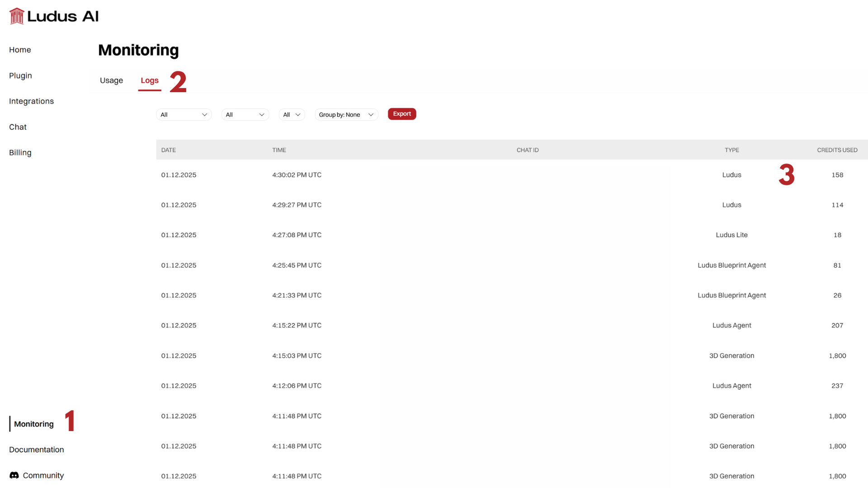
Task: Click the Monitoring page heading
Action: click(x=138, y=50)
